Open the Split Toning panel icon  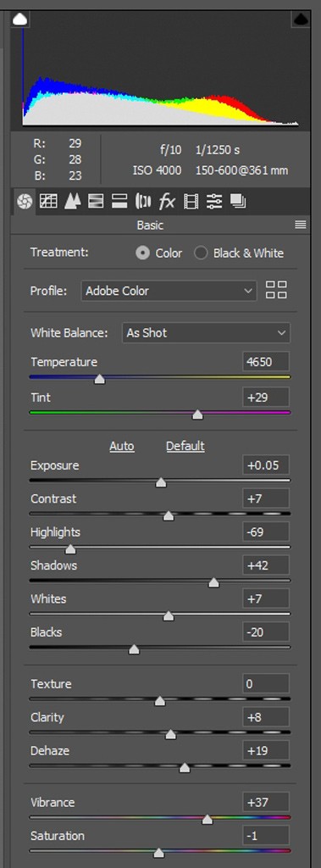[119, 202]
